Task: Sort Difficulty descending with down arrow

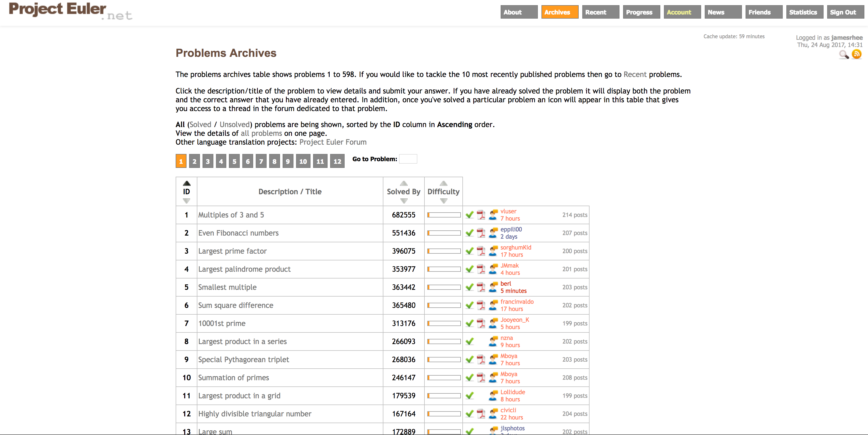Action: point(444,201)
